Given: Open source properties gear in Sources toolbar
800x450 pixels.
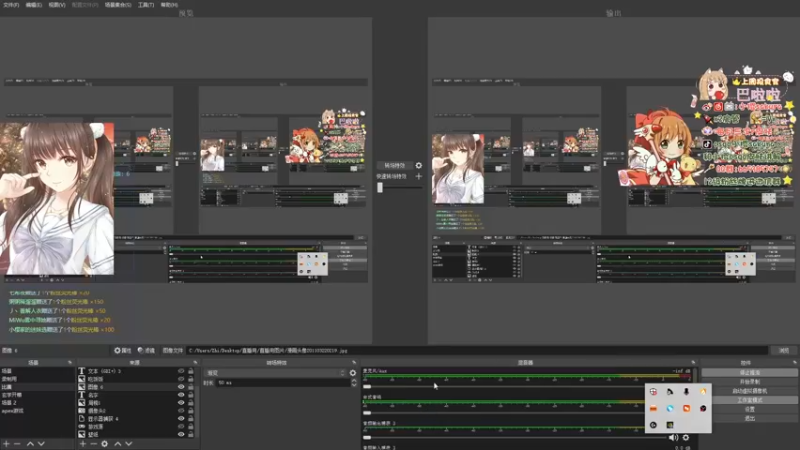Looking at the screenshot, I should pyautogui.click(x=105, y=444).
